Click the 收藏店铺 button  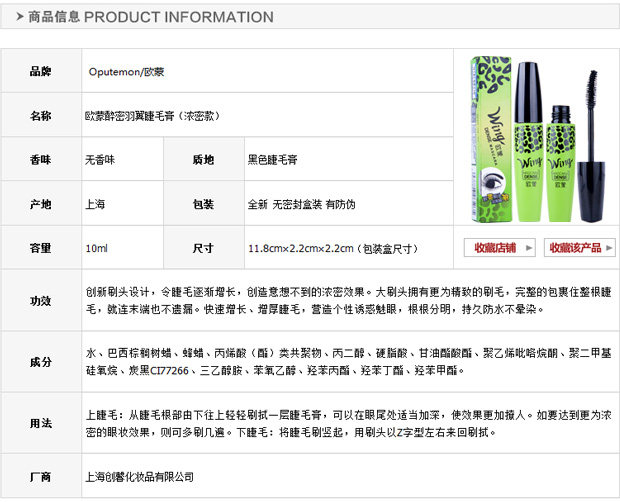pyautogui.click(x=499, y=248)
